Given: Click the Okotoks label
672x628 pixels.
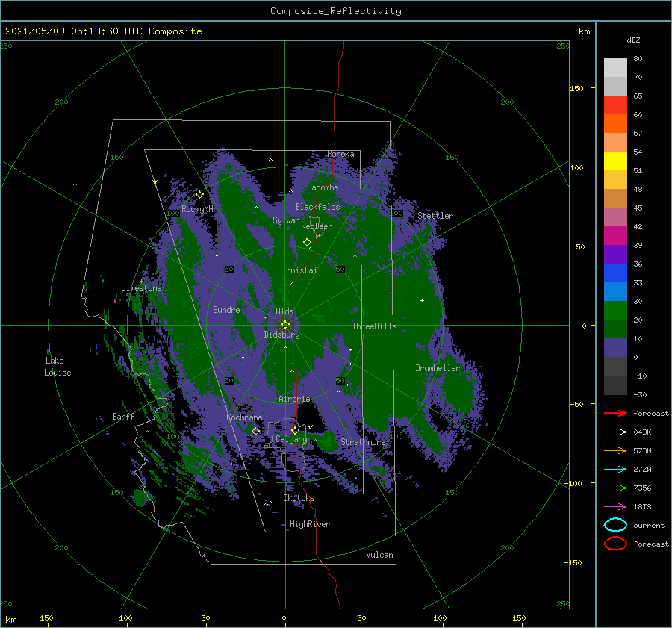Looking at the screenshot, I should [x=299, y=498].
